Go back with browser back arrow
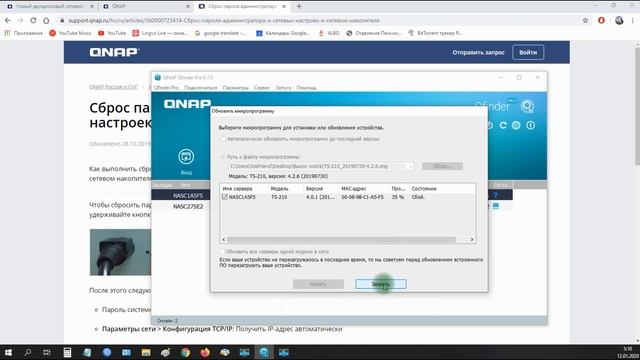This screenshot has height=360, width=640. (x=8, y=20)
